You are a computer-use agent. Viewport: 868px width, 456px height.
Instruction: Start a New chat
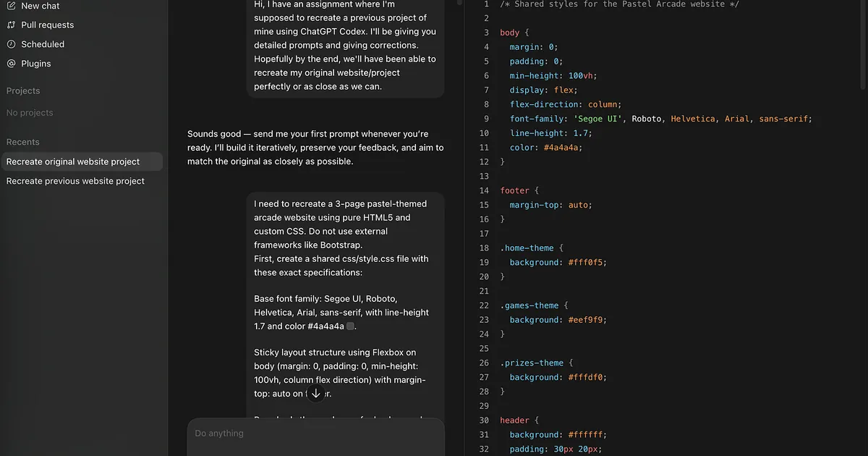tap(41, 6)
